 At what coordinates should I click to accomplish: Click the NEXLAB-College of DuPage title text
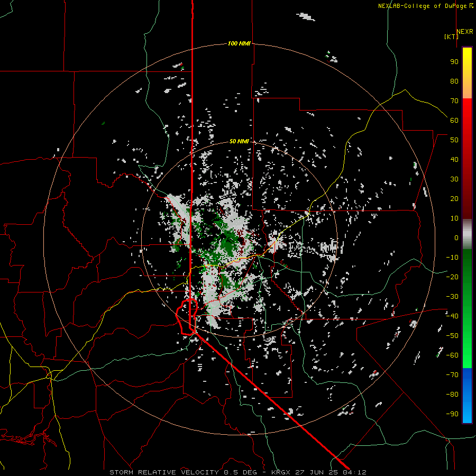[x=422, y=6]
